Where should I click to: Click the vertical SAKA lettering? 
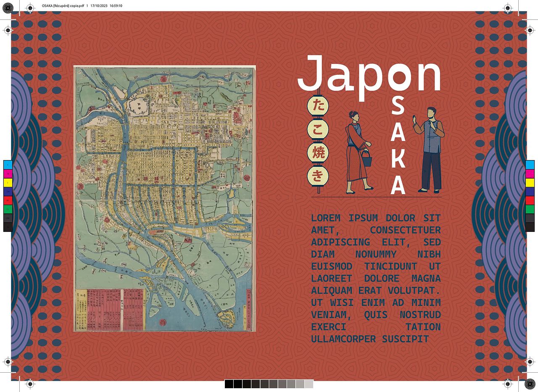(x=398, y=149)
